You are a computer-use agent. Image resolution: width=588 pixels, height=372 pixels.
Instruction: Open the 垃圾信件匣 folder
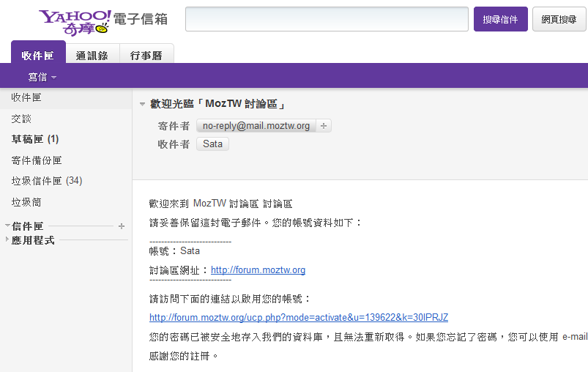click(45, 181)
